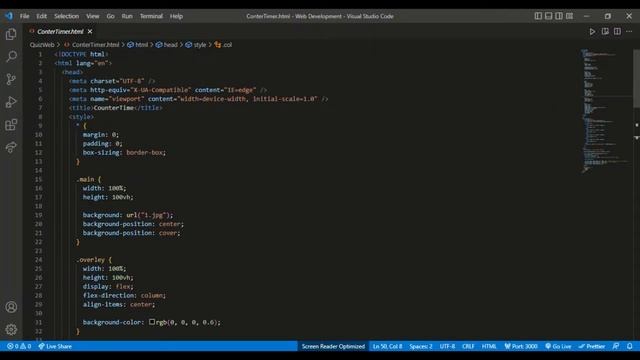Click errors and warnings status indicator
640x360 pixels.
point(19,346)
